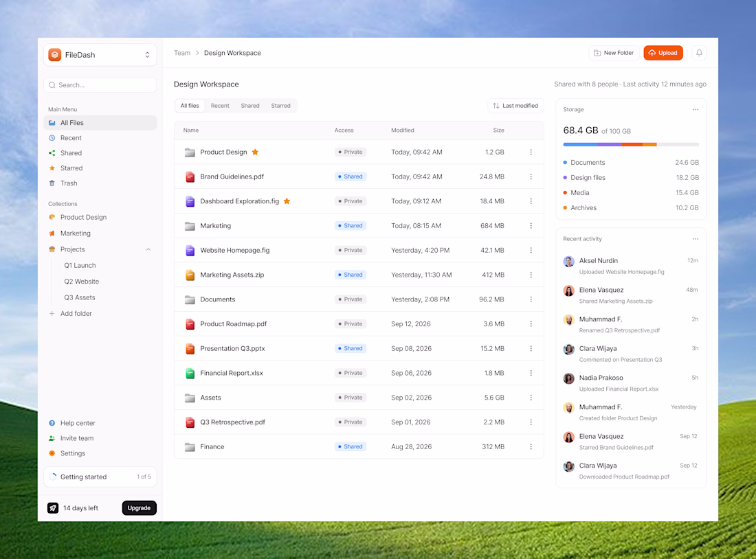Viewport: 756px width, 559px height.
Task: Select the Recent filter tab
Action: tap(220, 106)
